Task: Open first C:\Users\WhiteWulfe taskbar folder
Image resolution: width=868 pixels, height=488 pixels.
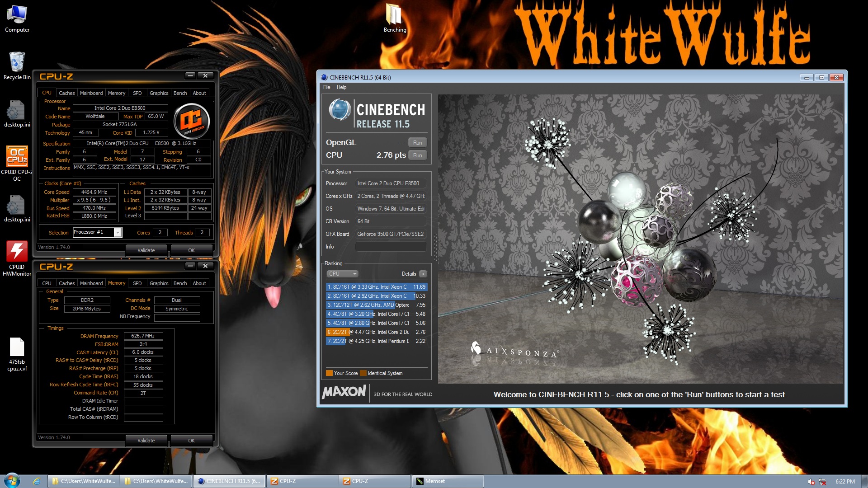Action: [84, 481]
